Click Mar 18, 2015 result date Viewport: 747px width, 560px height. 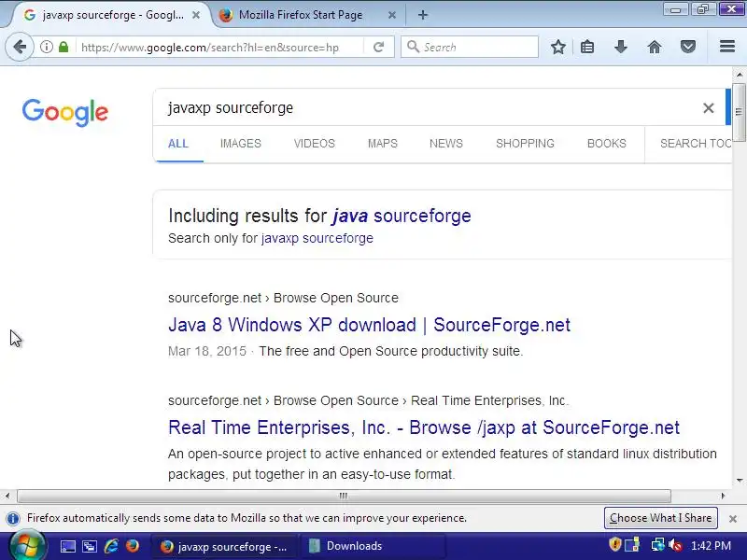207,352
